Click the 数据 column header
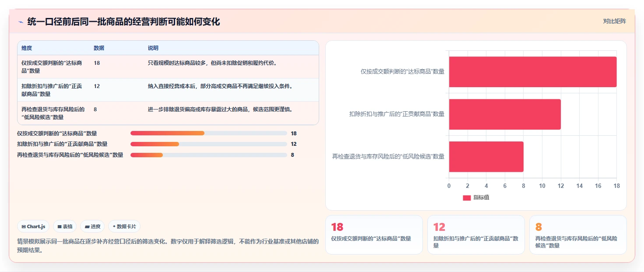This screenshot has width=644, height=272. 99,48
